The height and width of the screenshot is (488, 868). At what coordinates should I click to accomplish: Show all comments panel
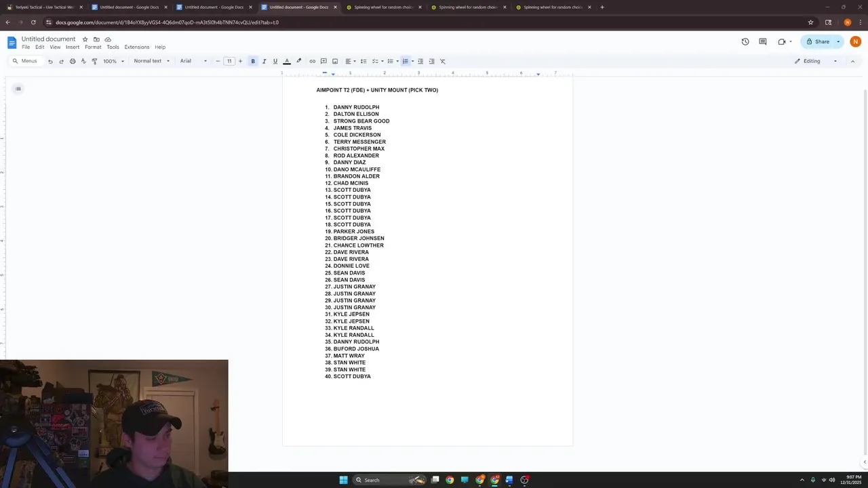763,41
